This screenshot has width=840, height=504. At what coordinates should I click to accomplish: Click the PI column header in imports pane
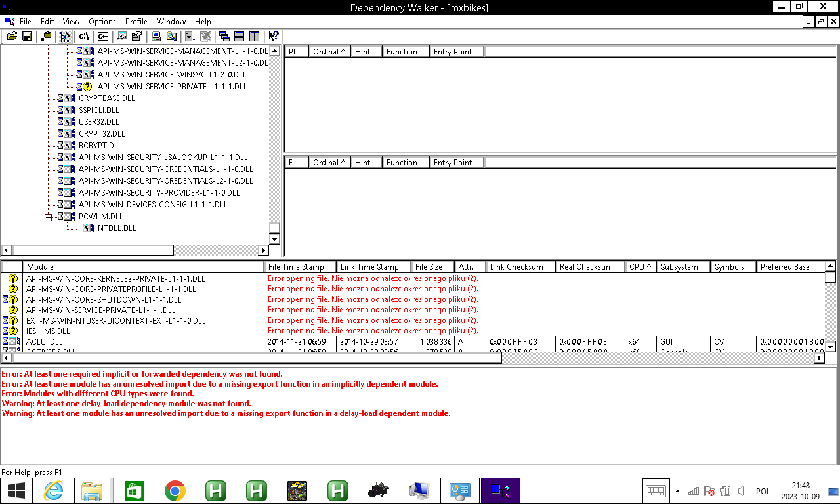297,52
